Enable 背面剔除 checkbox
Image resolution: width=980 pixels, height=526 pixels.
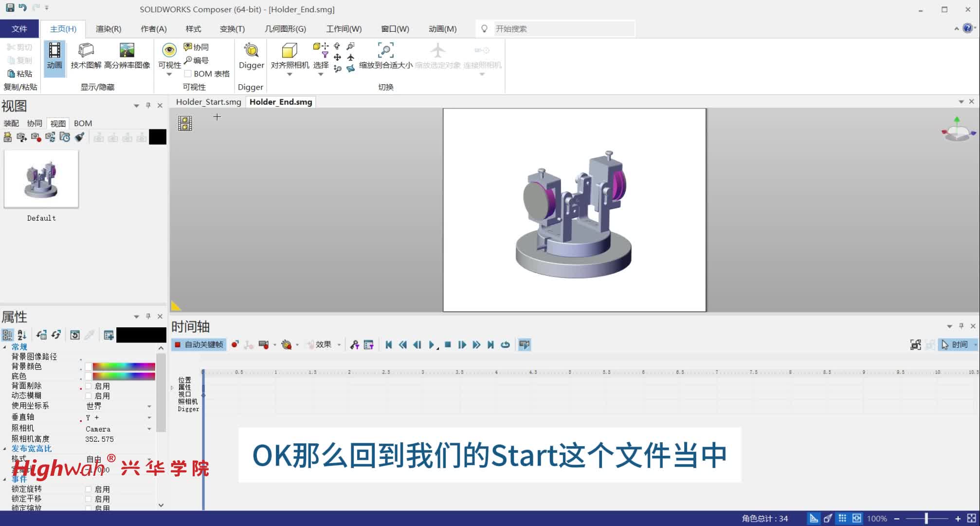(89, 386)
